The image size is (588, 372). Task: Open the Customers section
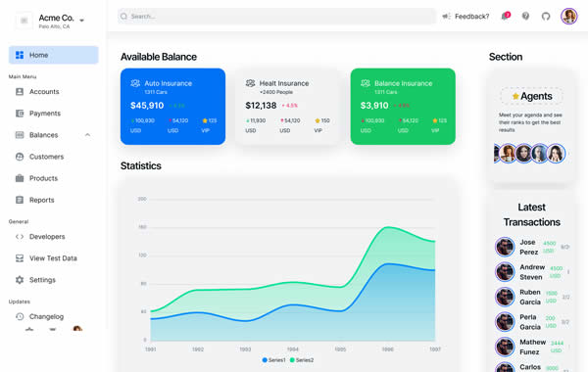pos(54,157)
